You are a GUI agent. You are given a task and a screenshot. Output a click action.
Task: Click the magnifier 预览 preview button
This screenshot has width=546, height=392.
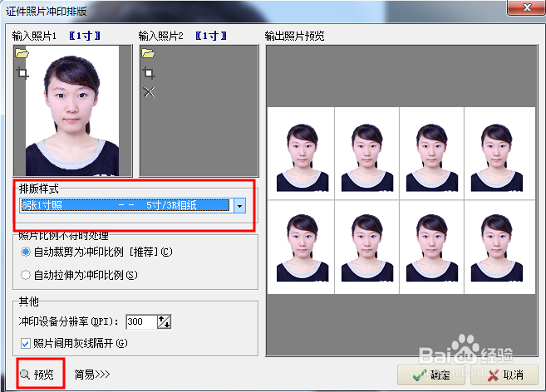click(x=37, y=375)
